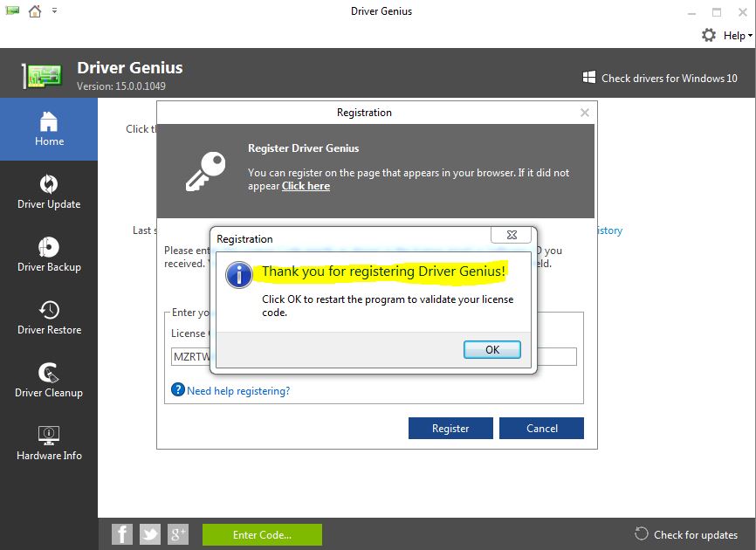
Task: Close the small Registration message box
Action: (x=511, y=235)
